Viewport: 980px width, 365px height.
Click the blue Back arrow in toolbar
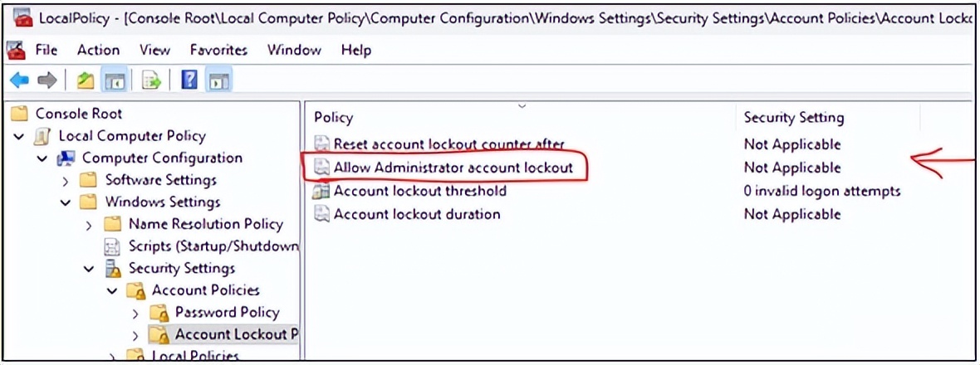tap(19, 80)
